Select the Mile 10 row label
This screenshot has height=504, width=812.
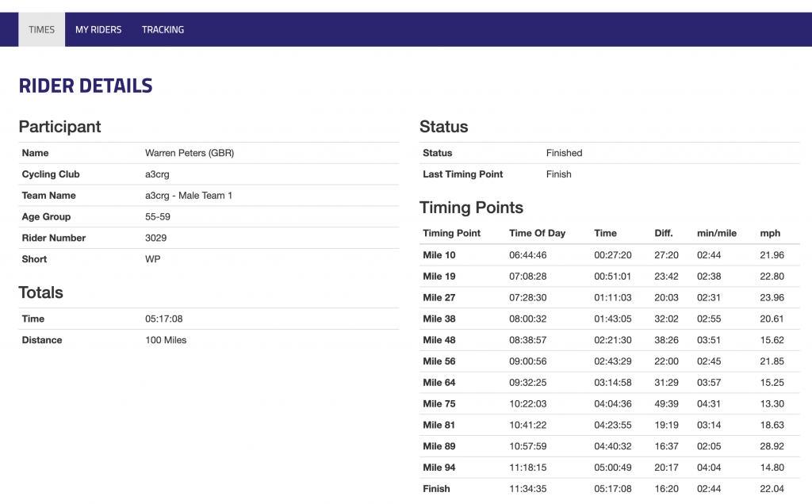click(x=439, y=254)
